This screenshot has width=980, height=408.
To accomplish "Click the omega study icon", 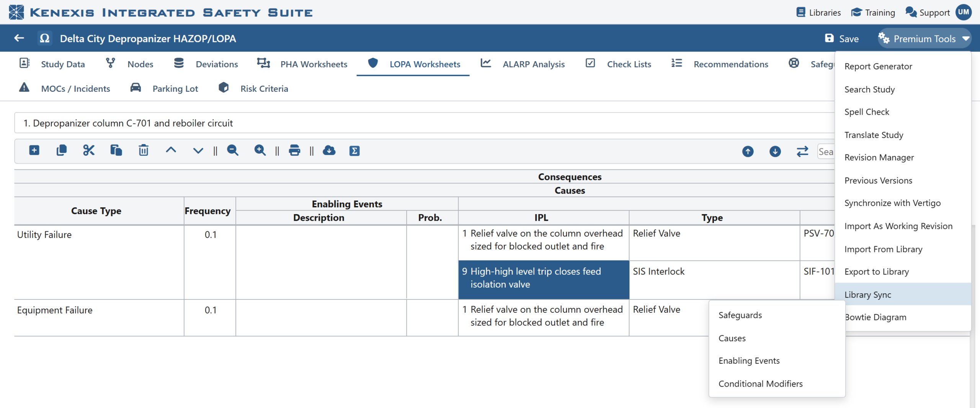I will pyautogui.click(x=45, y=38).
